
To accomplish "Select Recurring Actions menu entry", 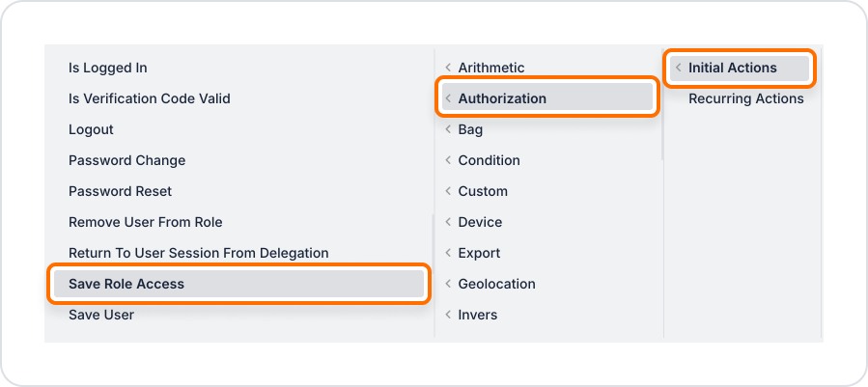I will (x=745, y=98).
